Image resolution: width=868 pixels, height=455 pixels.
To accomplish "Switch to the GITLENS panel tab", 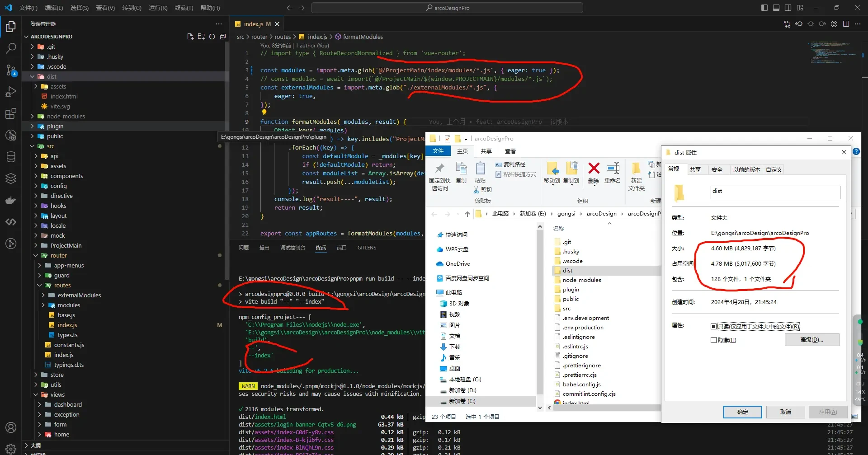I will click(367, 248).
